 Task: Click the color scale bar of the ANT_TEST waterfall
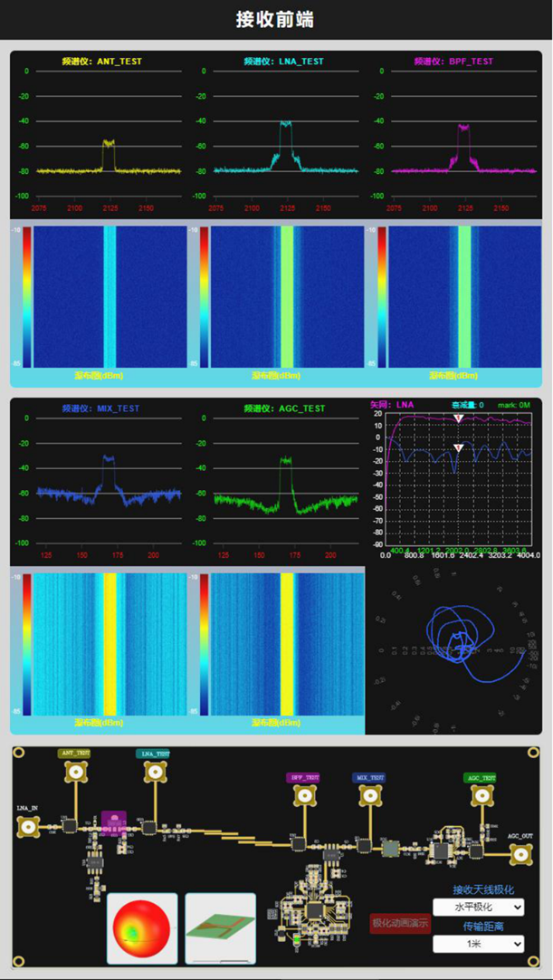28,297
